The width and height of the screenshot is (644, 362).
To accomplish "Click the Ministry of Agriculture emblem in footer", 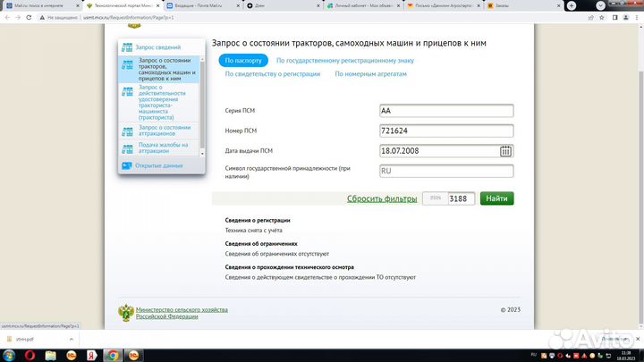I will click(x=126, y=312).
